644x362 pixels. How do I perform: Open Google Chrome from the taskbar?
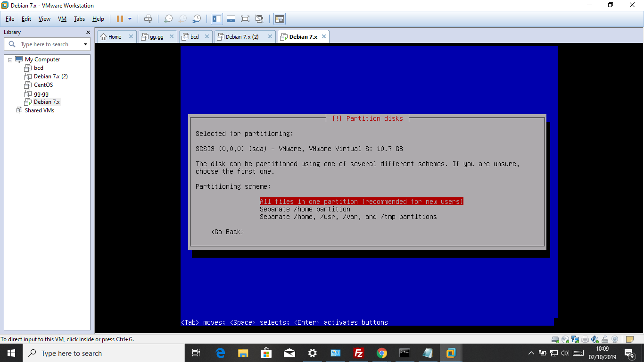click(x=382, y=353)
